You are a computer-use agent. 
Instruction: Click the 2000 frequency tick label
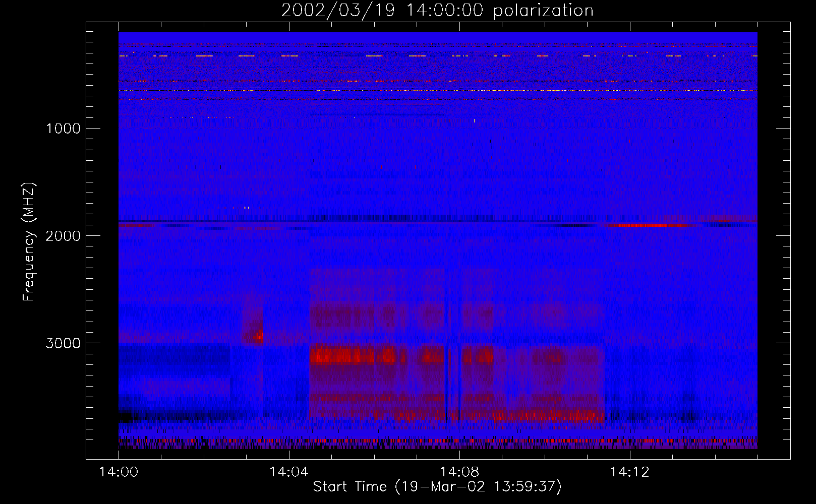63,236
